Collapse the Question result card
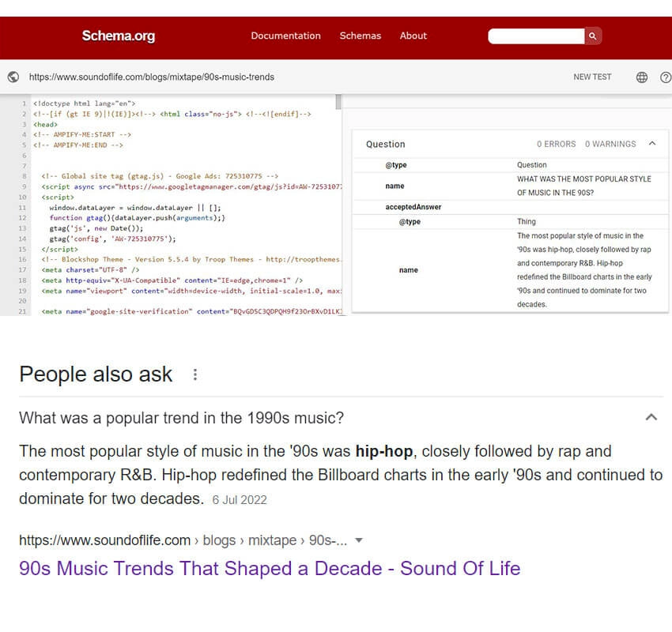The height and width of the screenshot is (632, 672). pyautogui.click(x=652, y=144)
